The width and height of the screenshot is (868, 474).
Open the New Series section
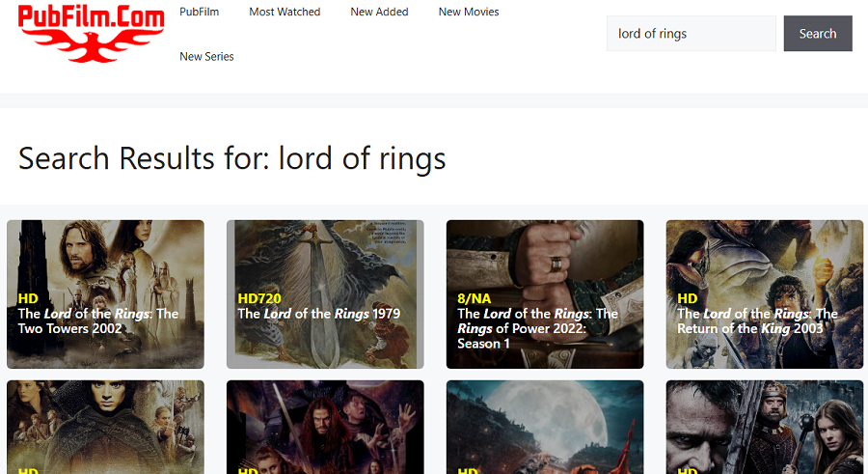coord(206,57)
